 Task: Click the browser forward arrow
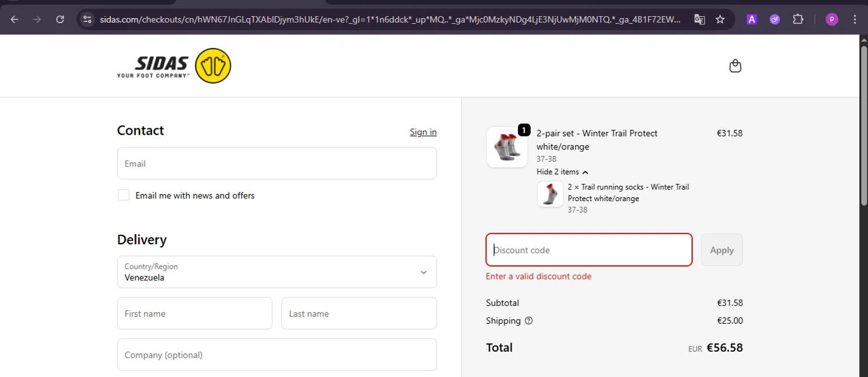[x=37, y=19]
